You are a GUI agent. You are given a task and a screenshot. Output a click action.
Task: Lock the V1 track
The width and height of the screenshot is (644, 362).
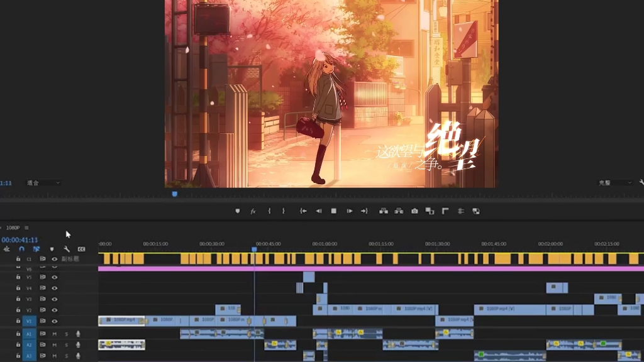[x=18, y=321]
